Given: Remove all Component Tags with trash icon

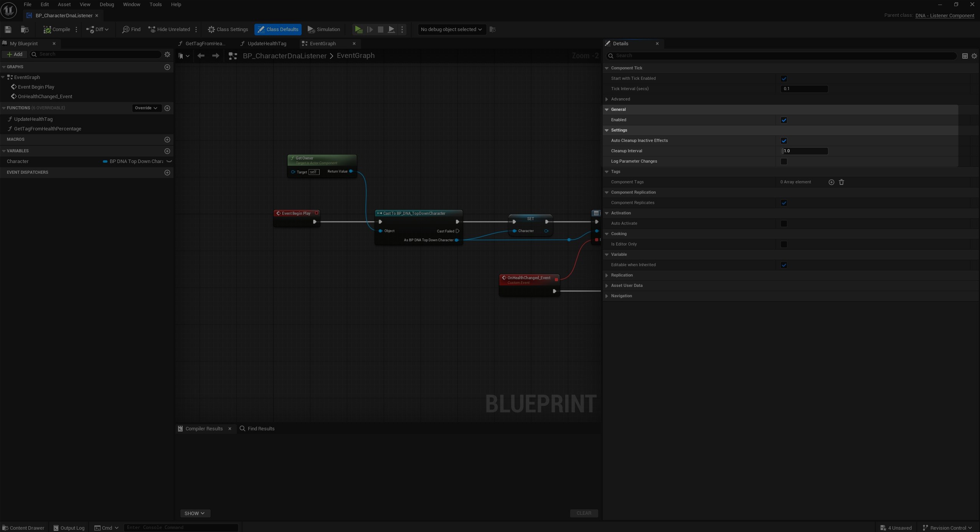Looking at the screenshot, I should point(841,182).
